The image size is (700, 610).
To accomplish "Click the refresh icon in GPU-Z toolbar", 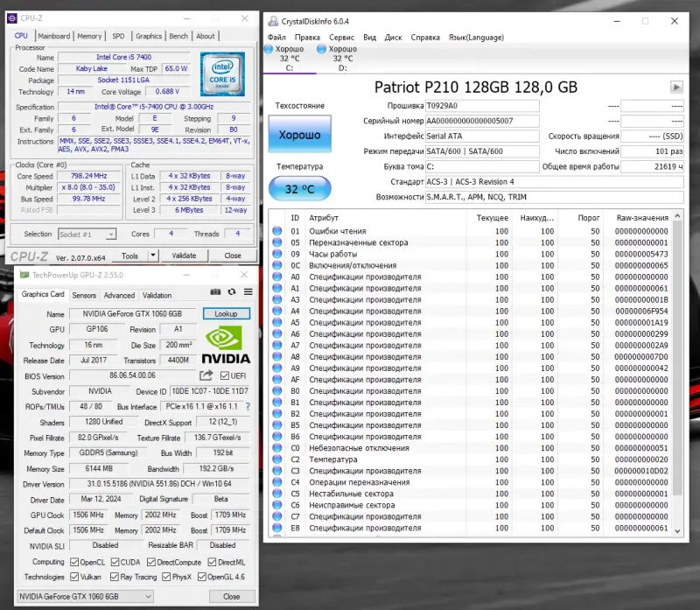I will pos(232,292).
